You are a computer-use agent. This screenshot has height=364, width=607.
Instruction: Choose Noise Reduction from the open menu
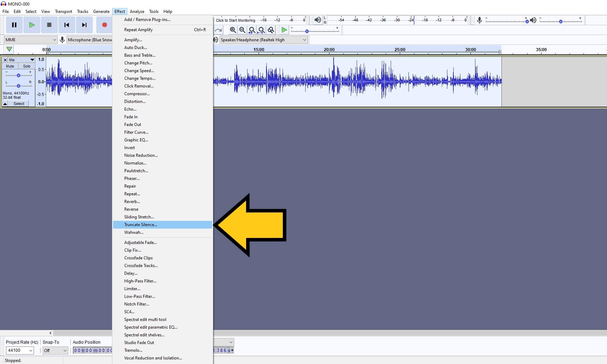click(x=141, y=155)
